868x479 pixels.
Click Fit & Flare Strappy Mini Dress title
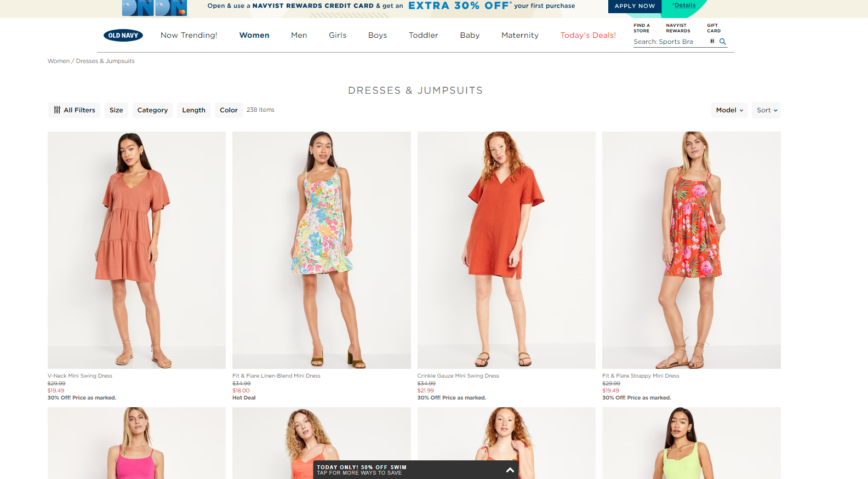coord(641,376)
